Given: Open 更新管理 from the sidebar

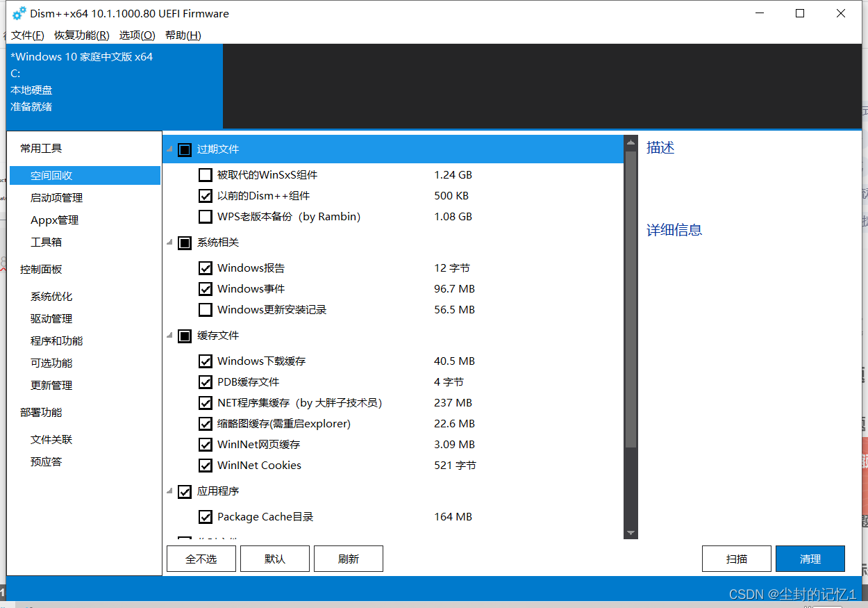Looking at the screenshot, I should [x=51, y=385].
